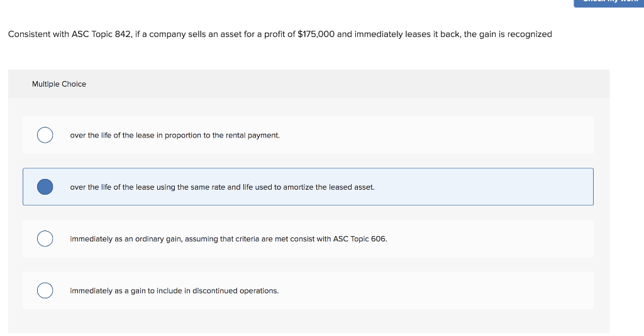Click answer text mentioning ASC Topic 606

click(x=228, y=239)
